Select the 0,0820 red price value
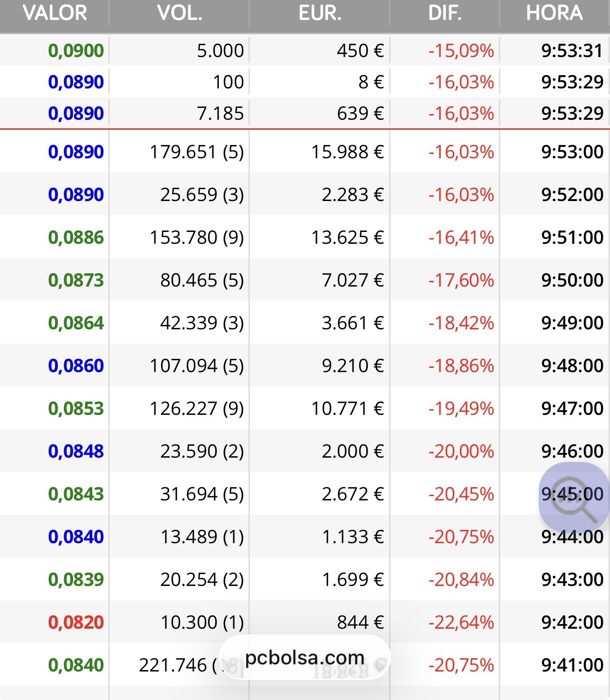Image resolution: width=610 pixels, height=700 pixels. coord(76,622)
